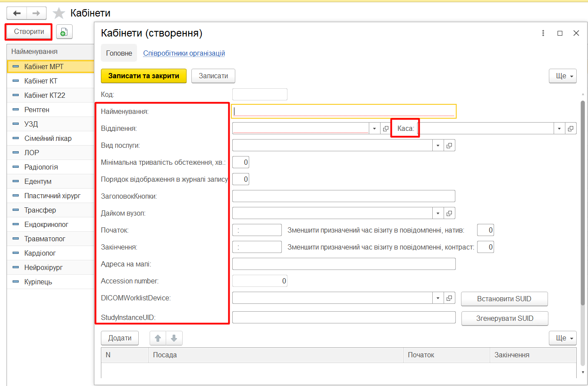Click the back navigation arrow
The image size is (588, 386).
point(17,13)
